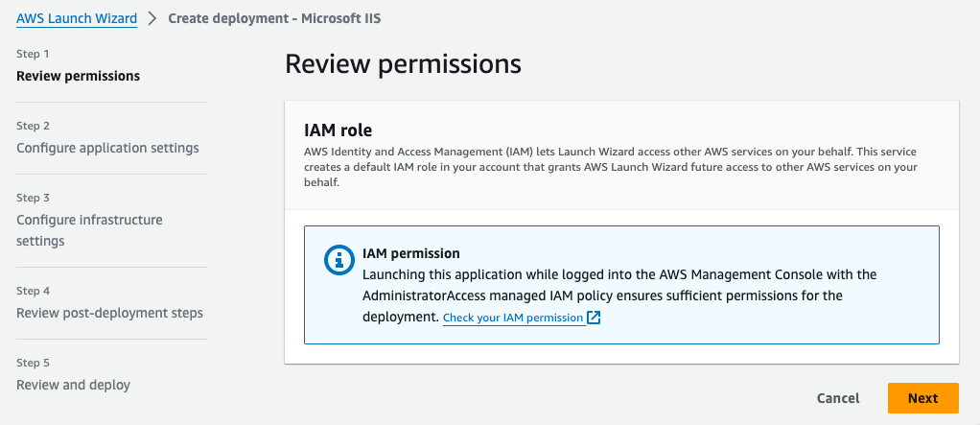This screenshot has height=425, width=980.
Task: Open the AWS Launch Wizard breadcrumb link
Action: pyautogui.click(x=77, y=18)
